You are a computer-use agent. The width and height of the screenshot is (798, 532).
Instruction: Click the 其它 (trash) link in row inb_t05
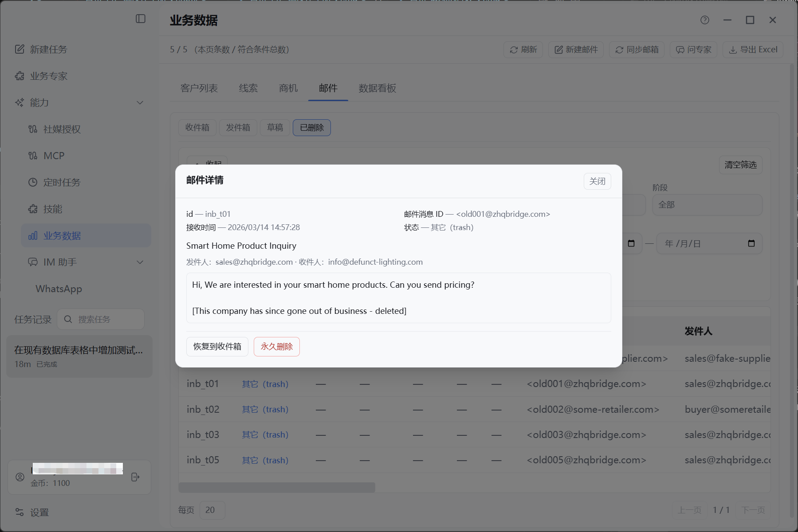coord(265,460)
